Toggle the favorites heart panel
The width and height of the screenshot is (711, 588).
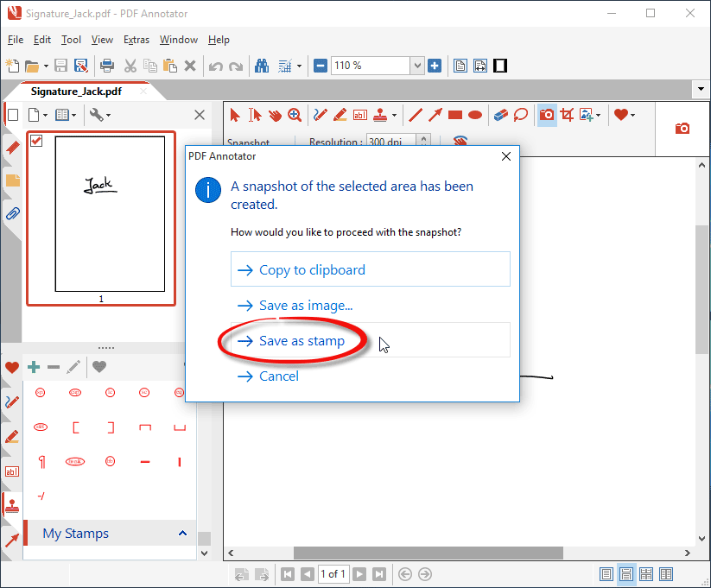12,366
